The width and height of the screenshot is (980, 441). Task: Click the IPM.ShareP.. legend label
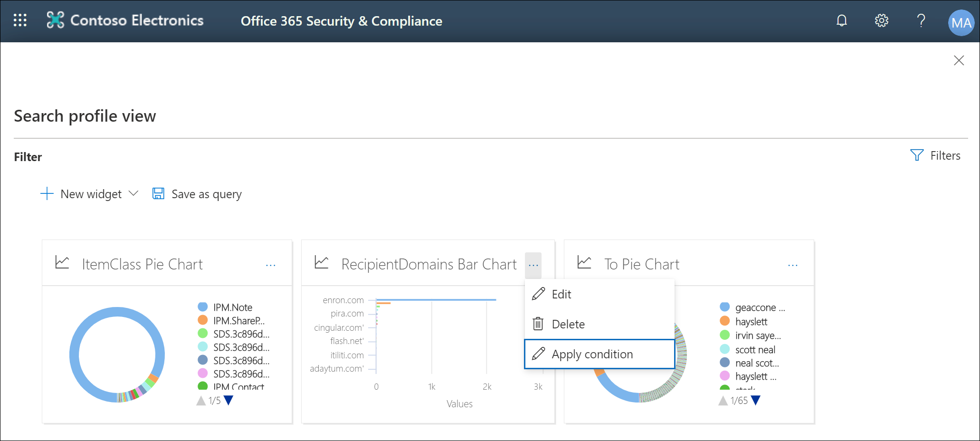click(239, 321)
